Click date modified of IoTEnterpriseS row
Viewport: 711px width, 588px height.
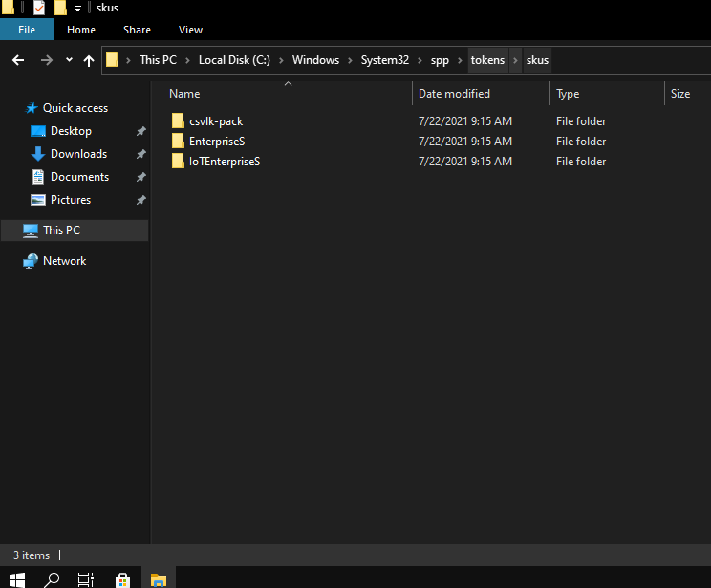[x=465, y=161]
